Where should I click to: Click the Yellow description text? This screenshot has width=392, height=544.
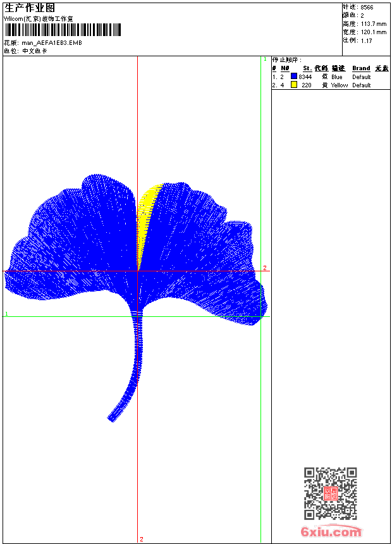coord(340,85)
